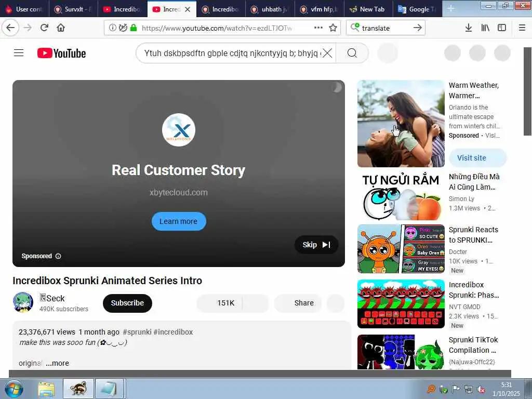Bookmark this page with the star icon
532x399 pixels.
pos(333,28)
